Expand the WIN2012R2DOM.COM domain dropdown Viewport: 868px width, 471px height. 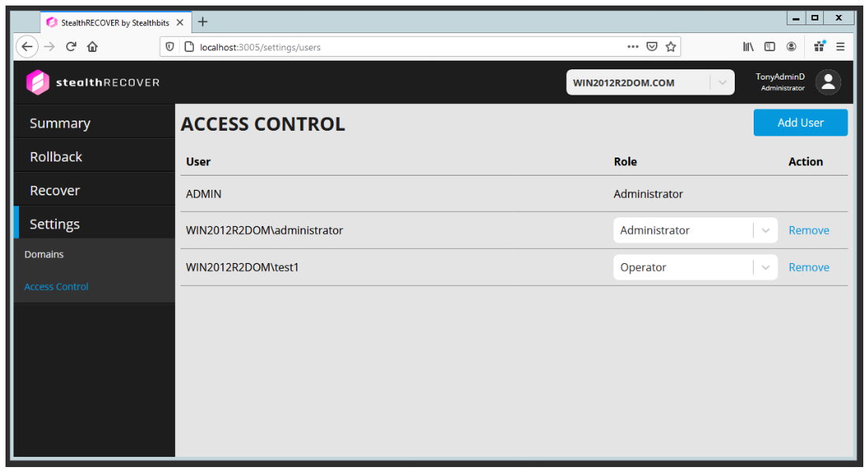(722, 83)
